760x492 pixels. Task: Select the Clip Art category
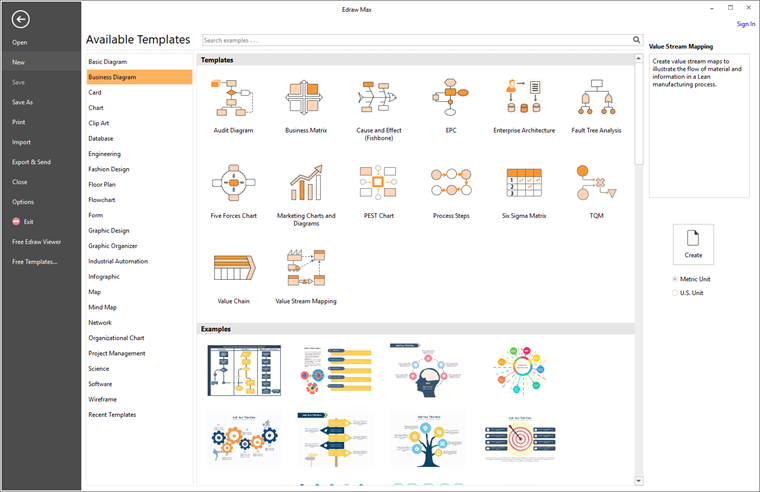[140, 123]
